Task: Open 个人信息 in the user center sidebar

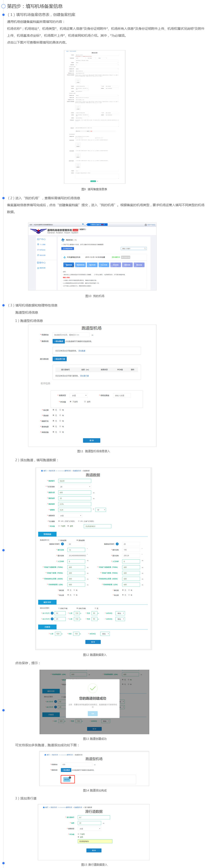Action: click(42, 245)
